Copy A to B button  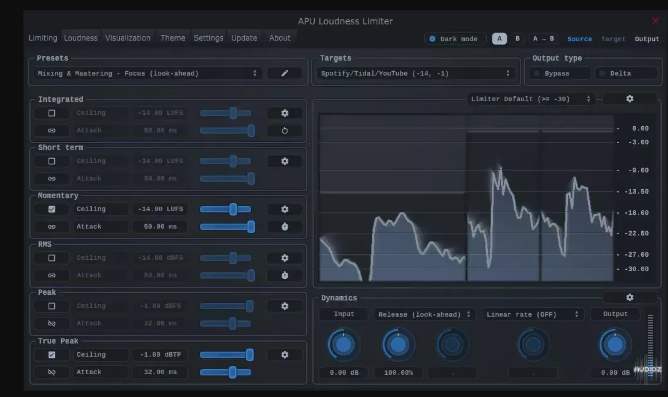coord(544,39)
